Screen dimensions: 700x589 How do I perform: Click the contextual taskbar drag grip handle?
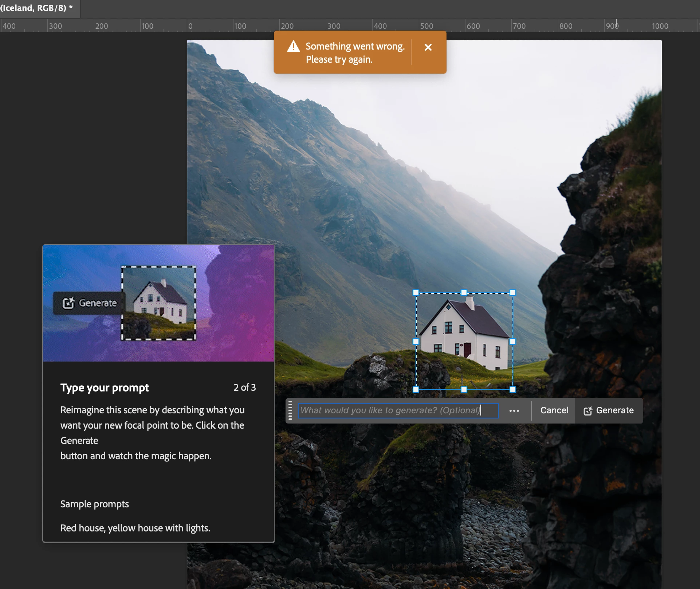[x=290, y=410]
